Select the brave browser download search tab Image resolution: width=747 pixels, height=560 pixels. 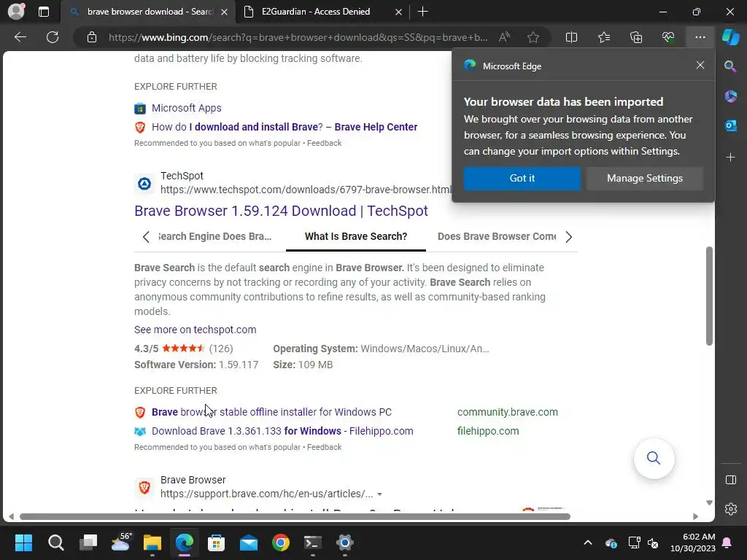pyautogui.click(x=150, y=12)
